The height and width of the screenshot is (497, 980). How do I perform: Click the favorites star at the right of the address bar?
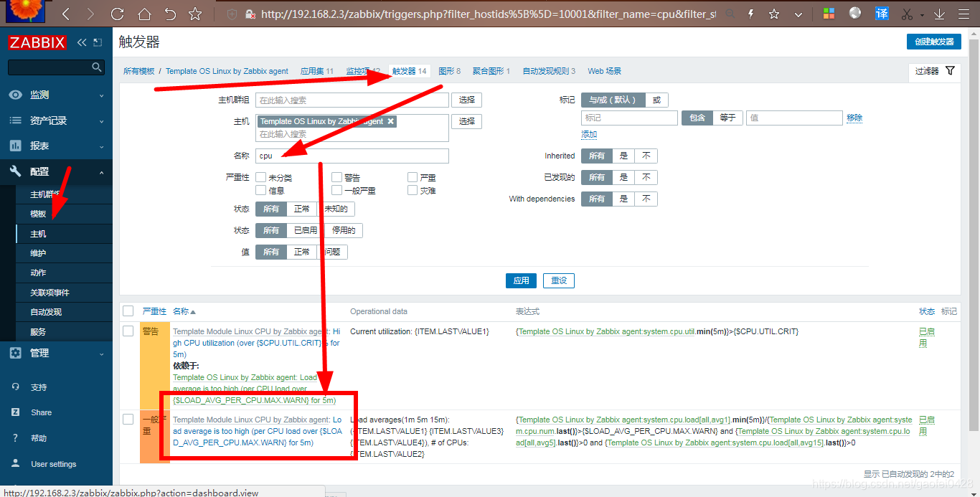[774, 14]
